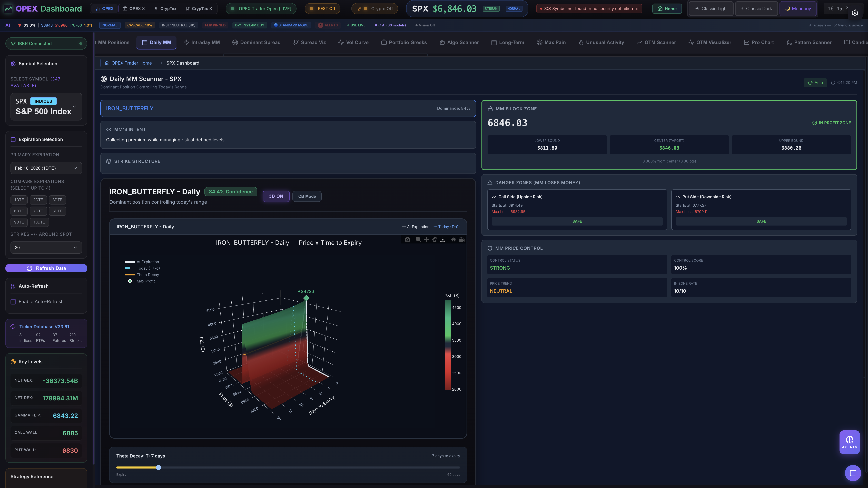Open settings via the gear icon top right
Image resolution: width=868 pixels, height=488 pixels.
tap(855, 13)
